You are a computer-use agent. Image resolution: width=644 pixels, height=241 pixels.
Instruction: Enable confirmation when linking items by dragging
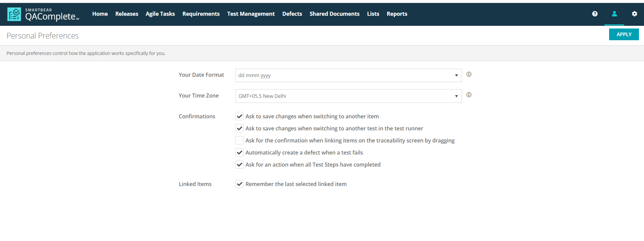tap(239, 140)
